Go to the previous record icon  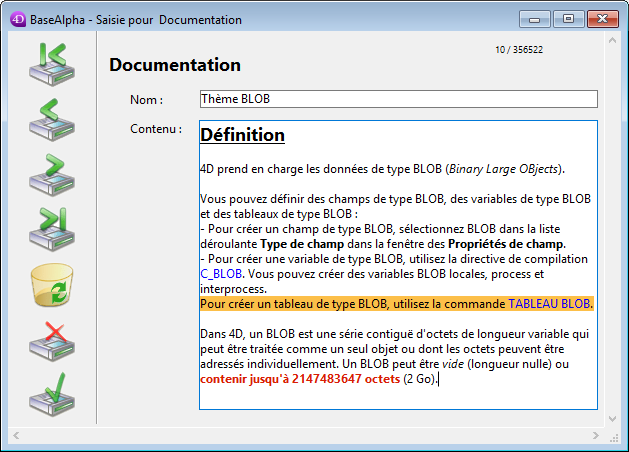(52, 120)
